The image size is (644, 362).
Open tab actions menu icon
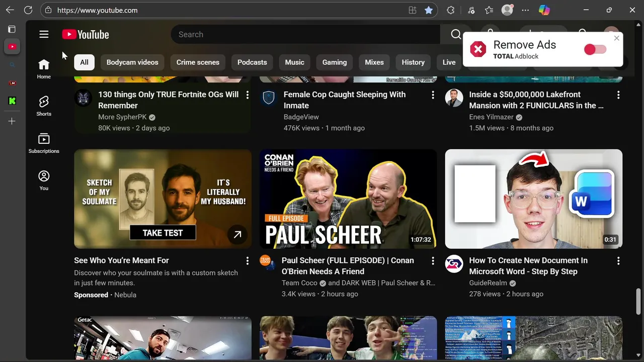coord(12,29)
